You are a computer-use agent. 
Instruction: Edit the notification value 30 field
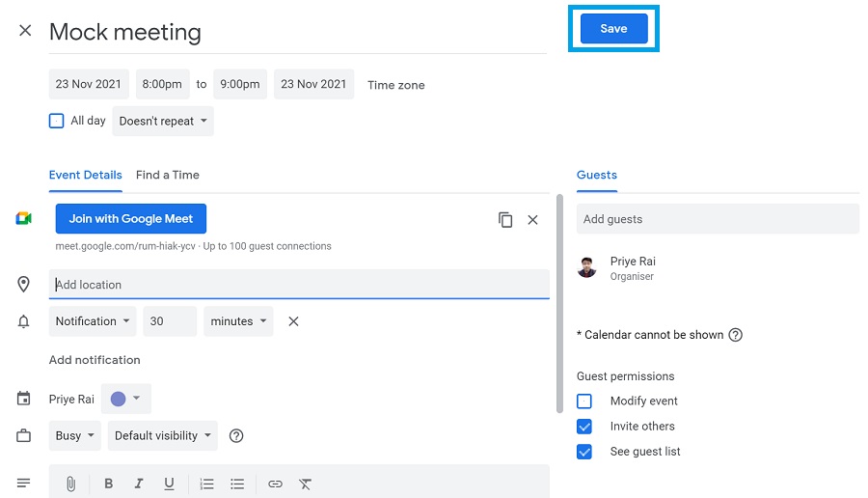(x=170, y=321)
